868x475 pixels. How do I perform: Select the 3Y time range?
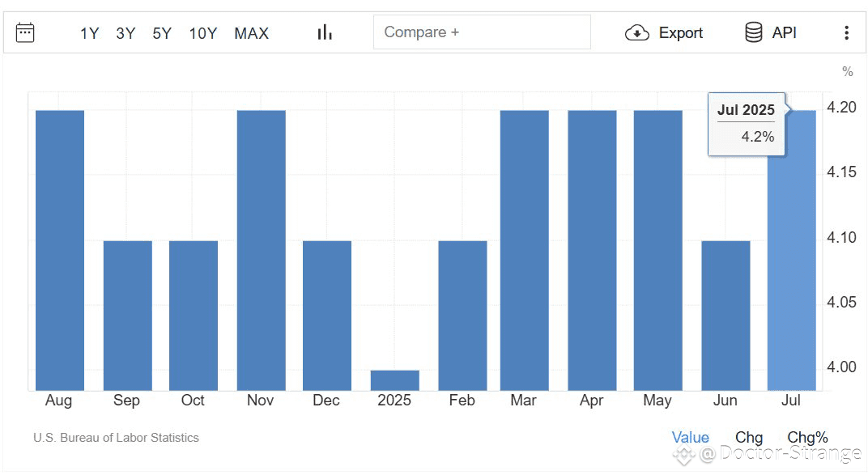126,34
